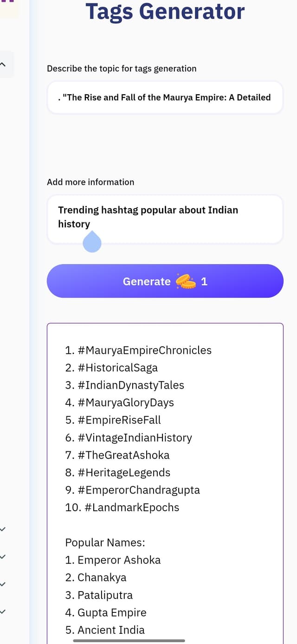Click the gold coins icon on Generate button
This screenshot has height=644, width=297.
click(186, 281)
